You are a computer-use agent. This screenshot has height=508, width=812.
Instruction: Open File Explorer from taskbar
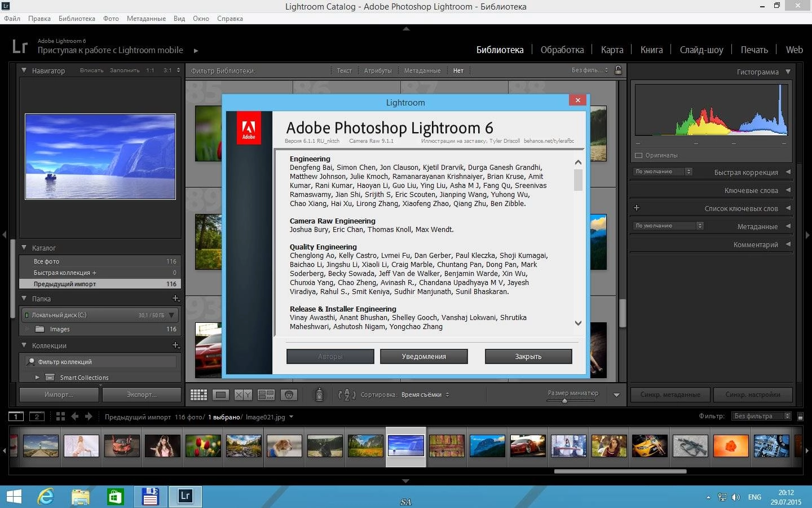coord(81,497)
